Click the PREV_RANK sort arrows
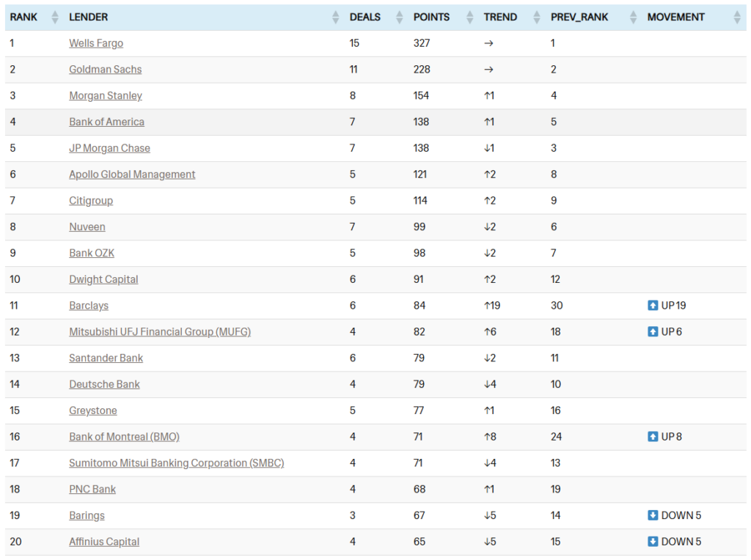The image size is (751, 560). 634,18
